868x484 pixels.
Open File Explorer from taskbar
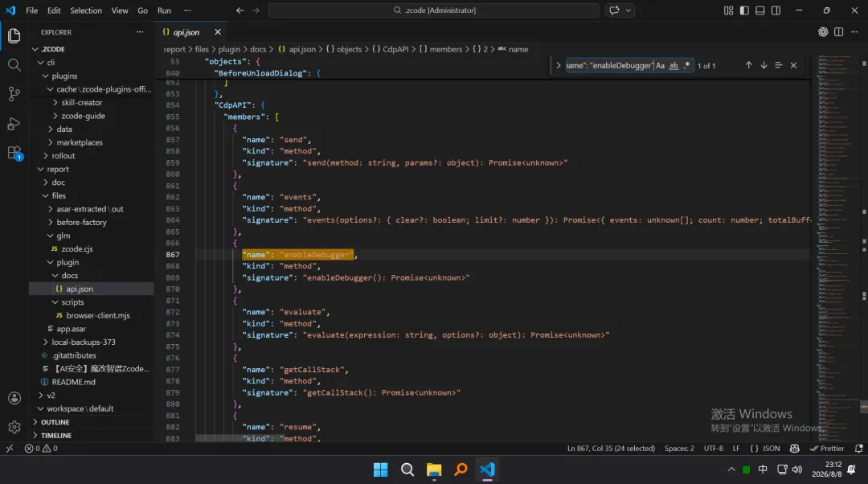434,470
